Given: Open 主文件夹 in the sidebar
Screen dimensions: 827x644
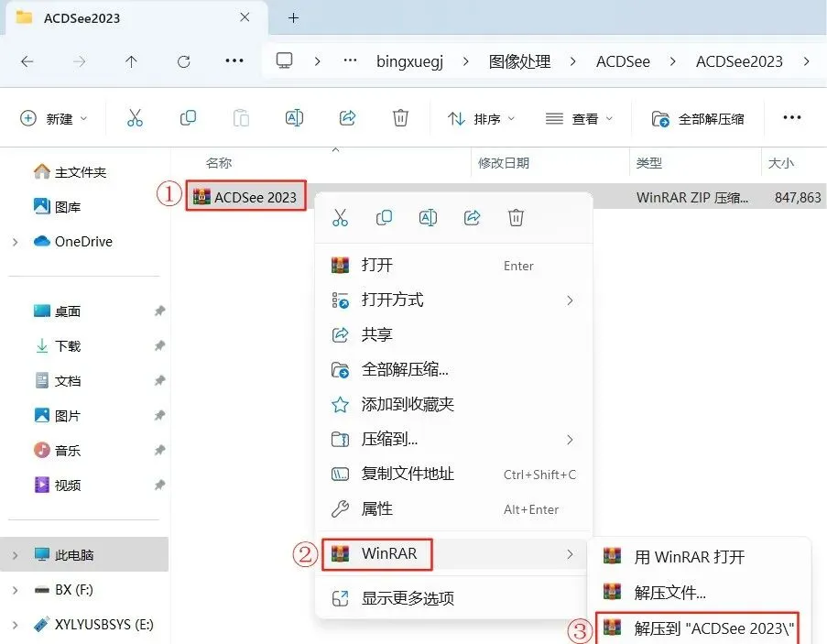Looking at the screenshot, I should click(x=71, y=172).
